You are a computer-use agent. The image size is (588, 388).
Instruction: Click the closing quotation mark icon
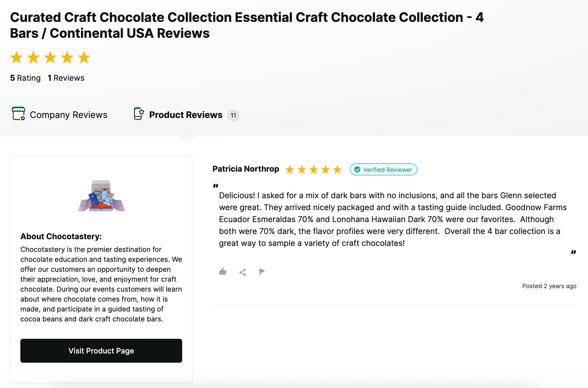pyautogui.click(x=573, y=253)
